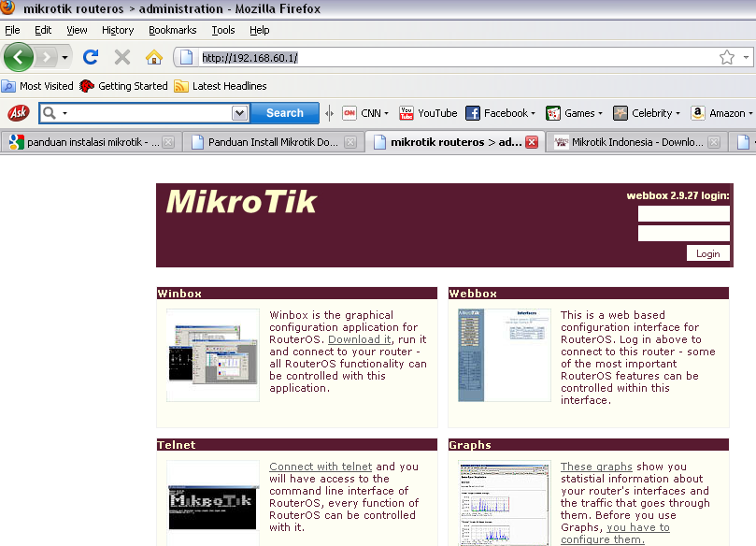This screenshot has width=756, height=546.
Task: Open the Bookmarks menu
Action: click(173, 31)
